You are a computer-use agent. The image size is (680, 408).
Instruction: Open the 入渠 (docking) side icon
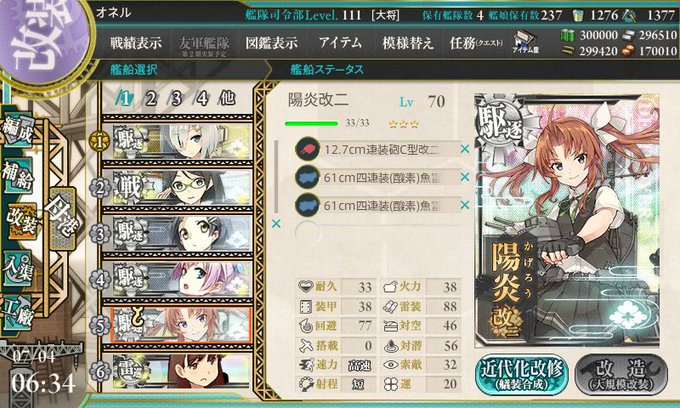(x=17, y=268)
